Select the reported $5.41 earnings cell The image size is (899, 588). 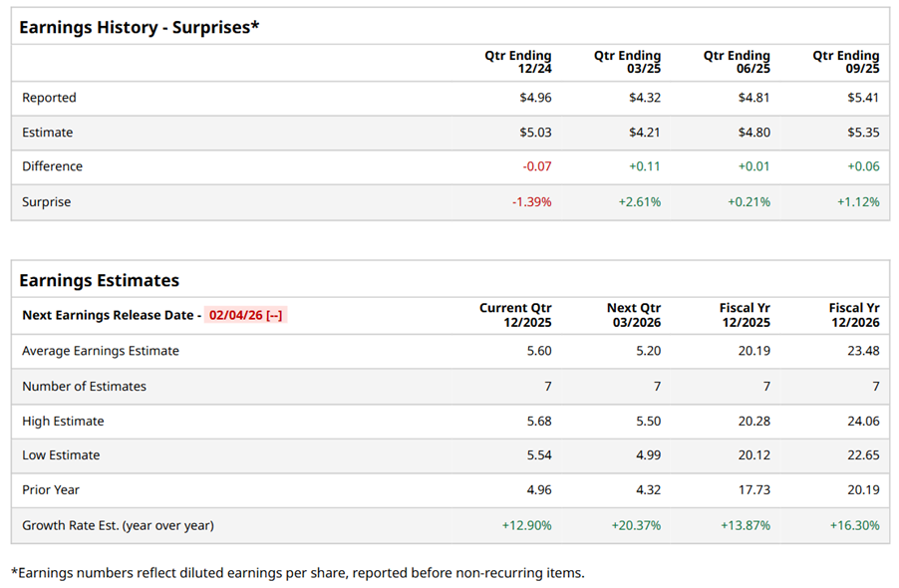(863, 98)
